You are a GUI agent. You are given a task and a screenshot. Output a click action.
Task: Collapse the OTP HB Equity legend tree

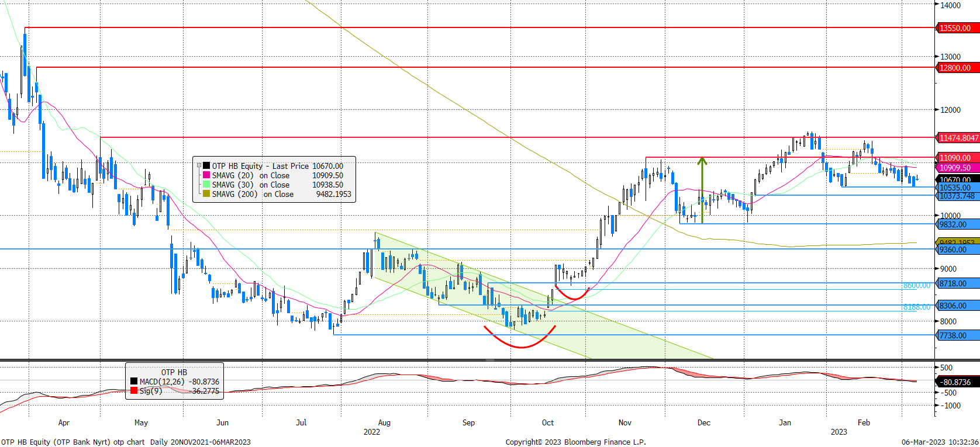pyautogui.click(x=199, y=166)
